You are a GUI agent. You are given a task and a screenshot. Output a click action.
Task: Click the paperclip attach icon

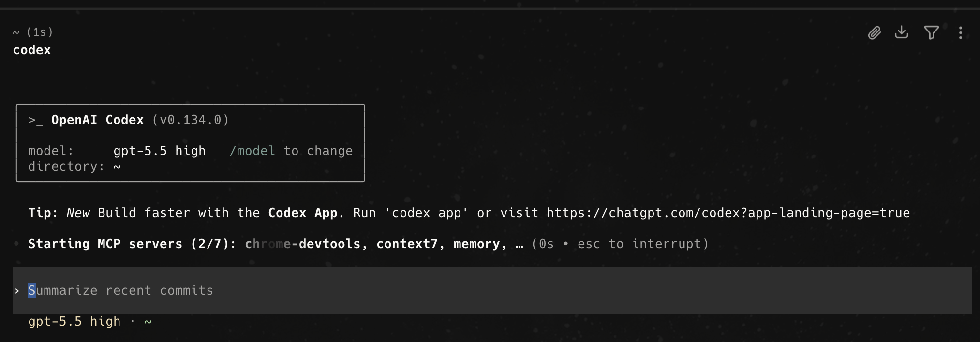(x=874, y=33)
